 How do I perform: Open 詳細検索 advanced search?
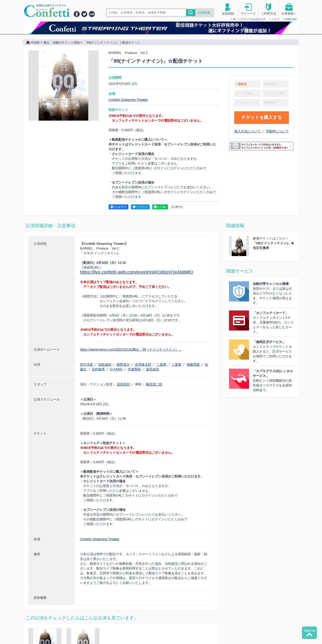(204, 13)
